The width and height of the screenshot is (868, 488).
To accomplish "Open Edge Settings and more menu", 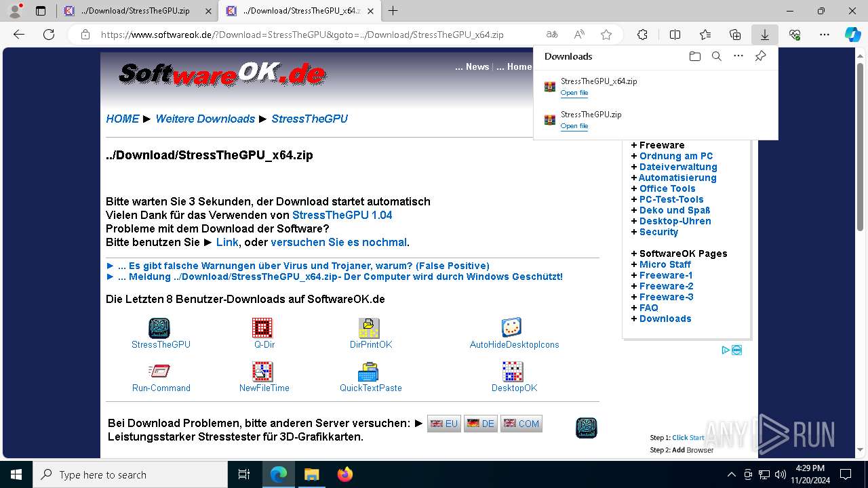I will (825, 35).
